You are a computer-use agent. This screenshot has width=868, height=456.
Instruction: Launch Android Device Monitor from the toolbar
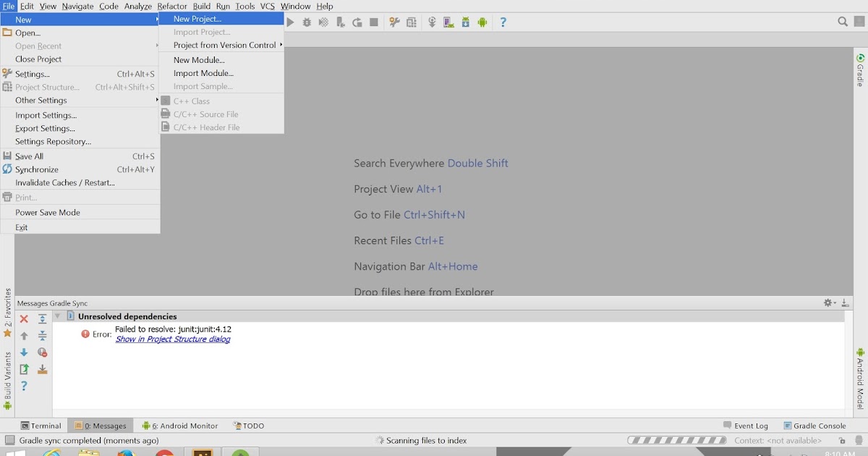[482, 22]
